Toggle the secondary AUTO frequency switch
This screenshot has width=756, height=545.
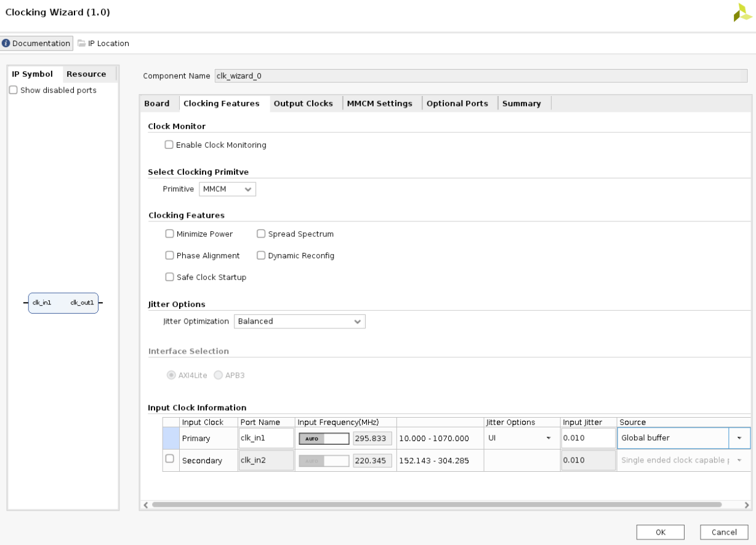click(324, 461)
